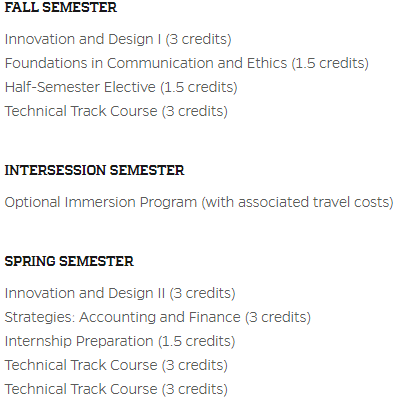
Task: Click Strategies: Accounting and Finance text
Action: click(x=122, y=317)
